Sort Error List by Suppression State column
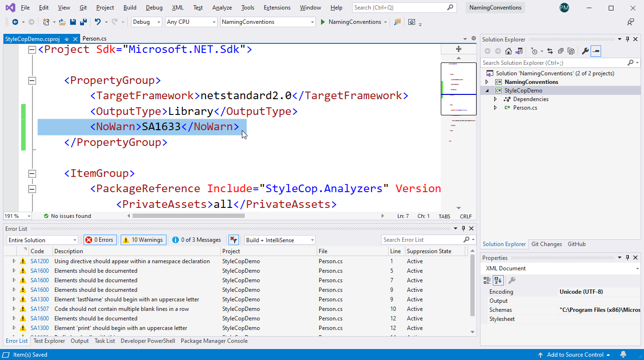644x360 pixels. click(435, 251)
